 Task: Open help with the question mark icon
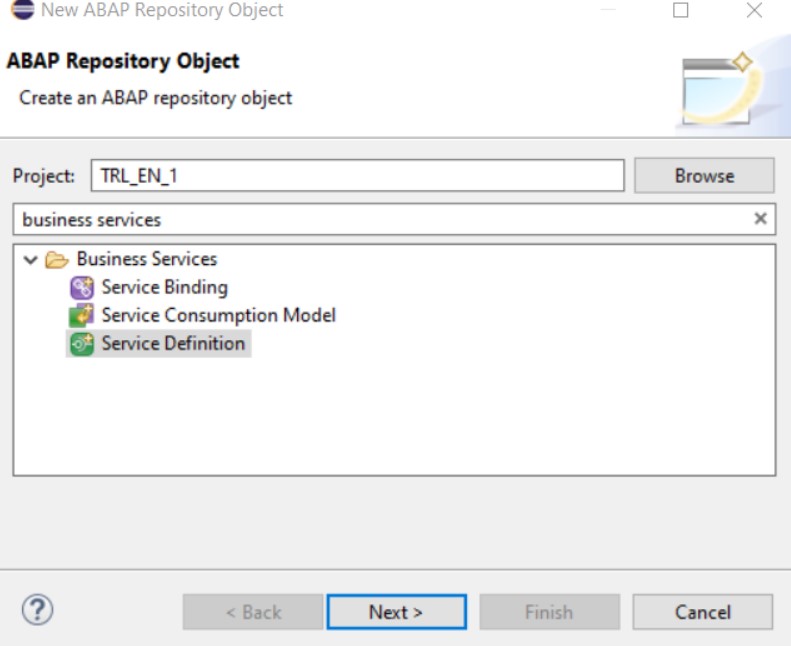tap(37, 609)
